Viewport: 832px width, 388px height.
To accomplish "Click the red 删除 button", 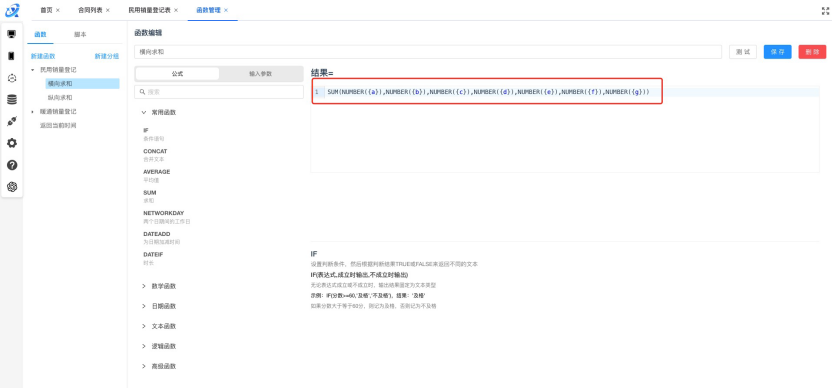I will click(x=812, y=52).
